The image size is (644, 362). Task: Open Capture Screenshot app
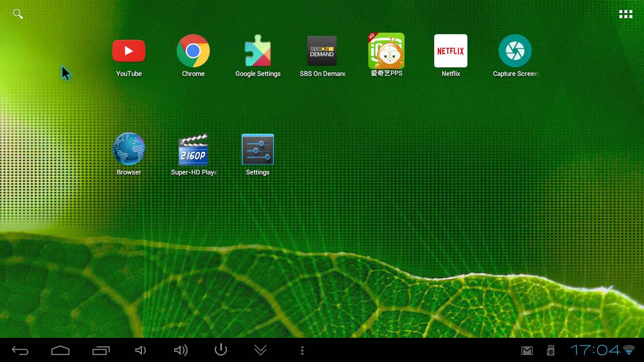[515, 51]
